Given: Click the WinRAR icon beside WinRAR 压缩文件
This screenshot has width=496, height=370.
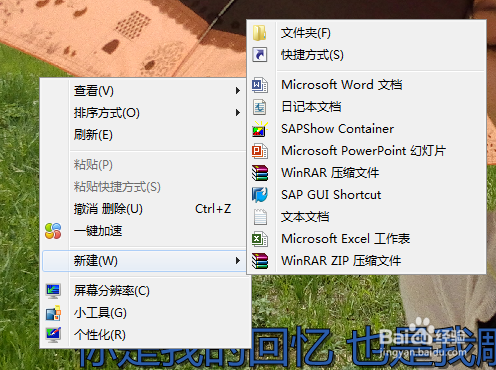Looking at the screenshot, I should pos(260,173).
